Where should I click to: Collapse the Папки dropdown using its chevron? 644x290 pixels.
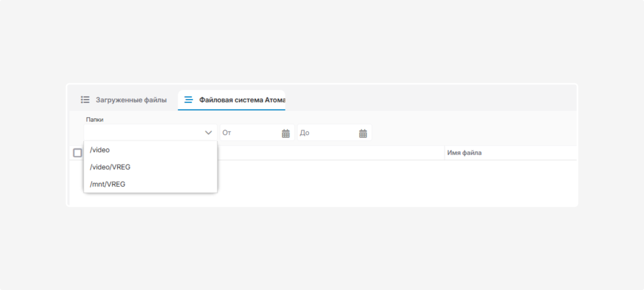[208, 133]
